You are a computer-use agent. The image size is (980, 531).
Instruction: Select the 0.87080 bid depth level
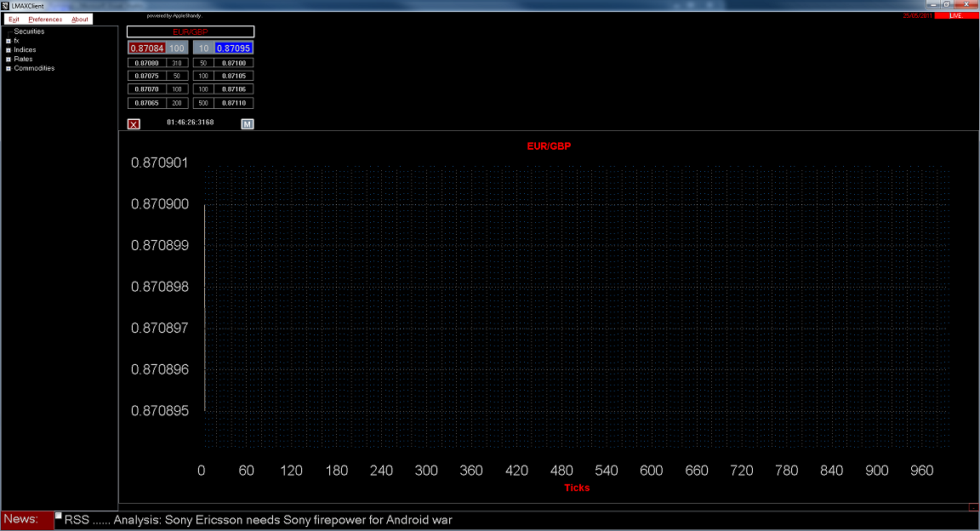click(146, 63)
